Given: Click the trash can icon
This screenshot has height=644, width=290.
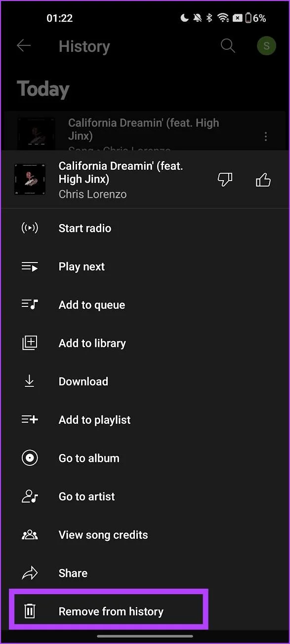Looking at the screenshot, I should point(30,611).
